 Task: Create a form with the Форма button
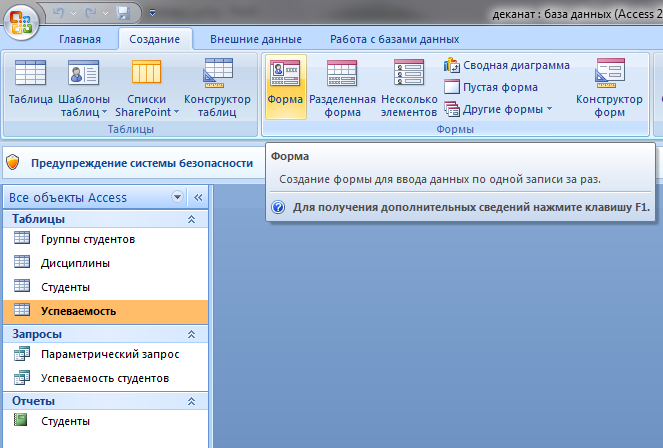pyautogui.click(x=285, y=87)
